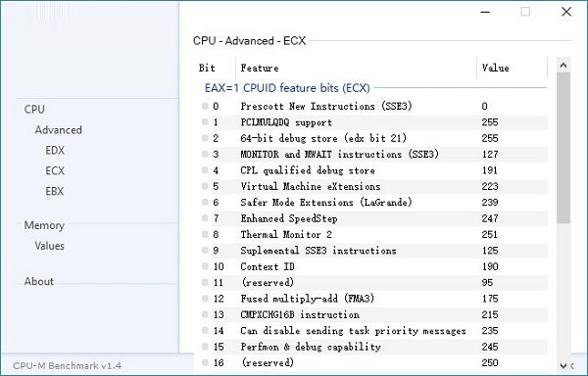Screen dimensions: 588x376
Task: Collapse the EAX=1 CPUID feature bits group
Action: point(287,88)
